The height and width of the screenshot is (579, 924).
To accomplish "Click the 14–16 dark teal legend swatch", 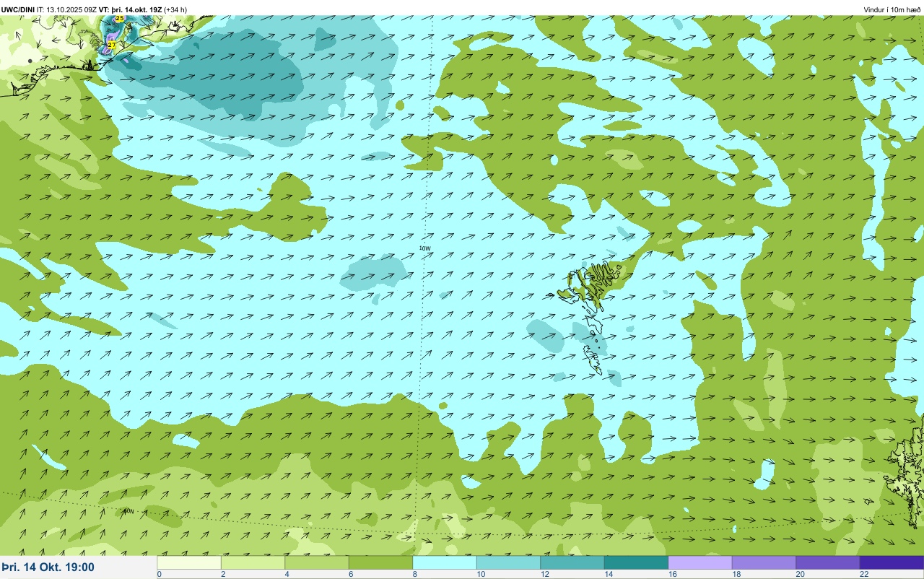I will coord(636,562).
